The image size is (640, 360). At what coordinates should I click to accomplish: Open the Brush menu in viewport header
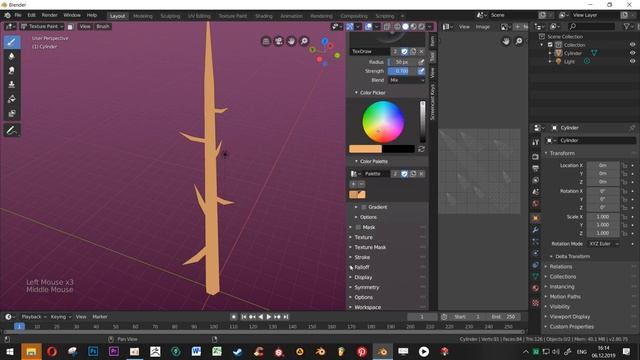(x=103, y=27)
